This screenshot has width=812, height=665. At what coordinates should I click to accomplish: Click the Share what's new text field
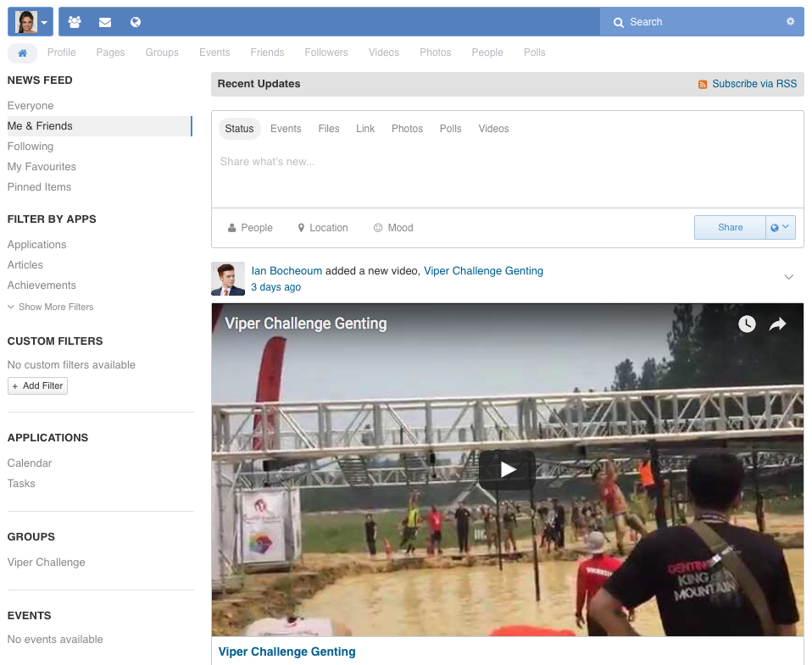click(507, 162)
